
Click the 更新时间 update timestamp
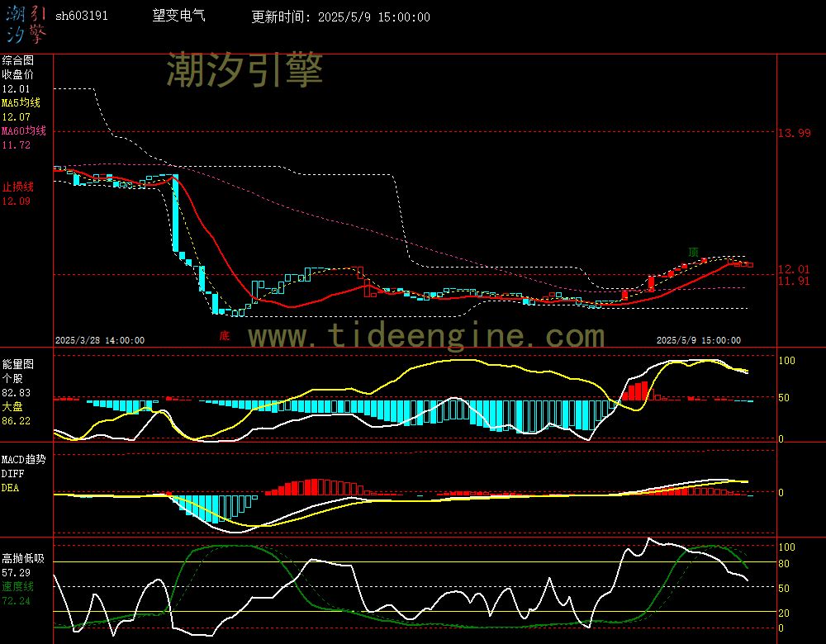point(340,17)
